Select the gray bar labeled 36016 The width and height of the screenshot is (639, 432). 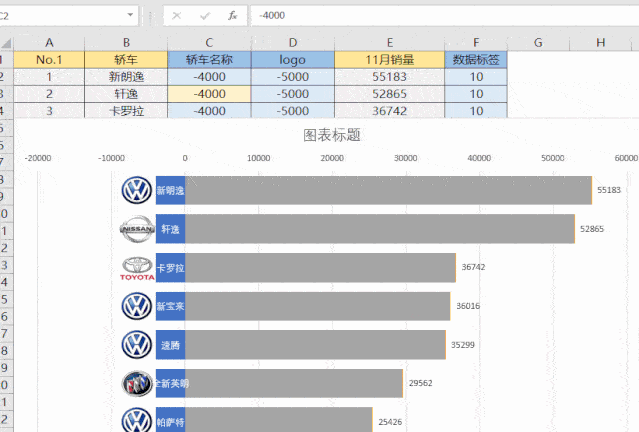pyautogui.click(x=317, y=306)
